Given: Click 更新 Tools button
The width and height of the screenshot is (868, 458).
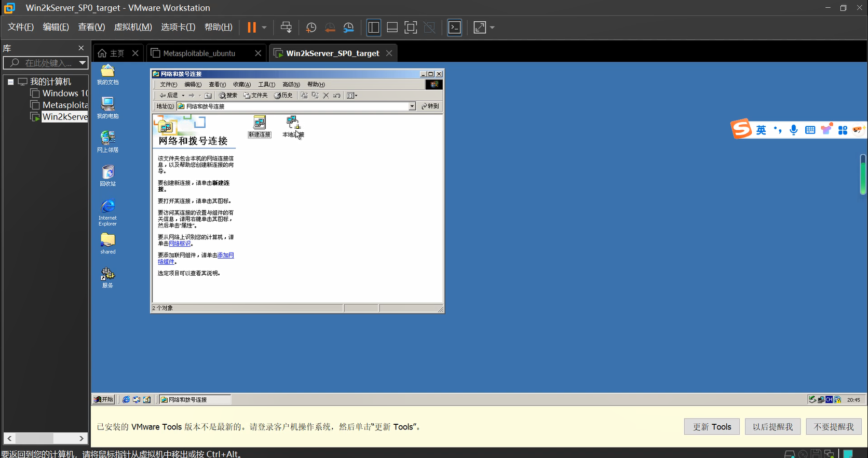Looking at the screenshot, I should pyautogui.click(x=712, y=427).
